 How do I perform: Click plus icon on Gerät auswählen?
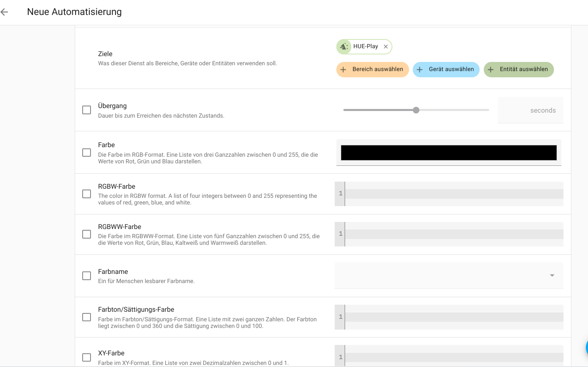(x=420, y=70)
